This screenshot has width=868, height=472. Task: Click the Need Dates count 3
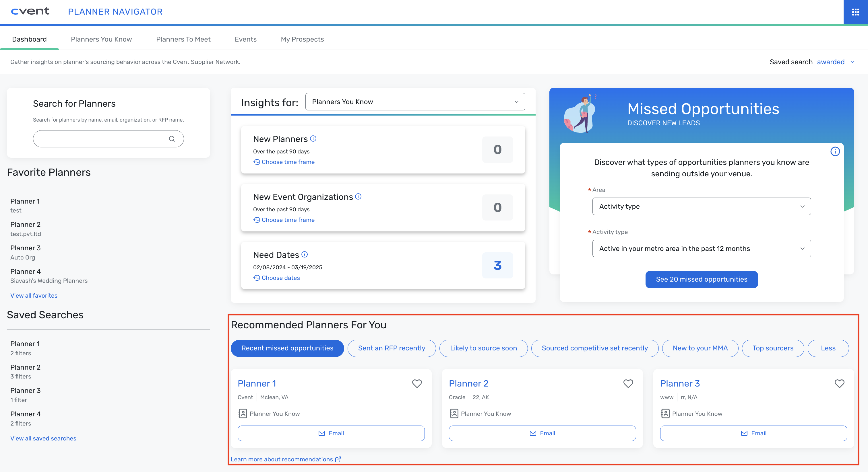[498, 265]
